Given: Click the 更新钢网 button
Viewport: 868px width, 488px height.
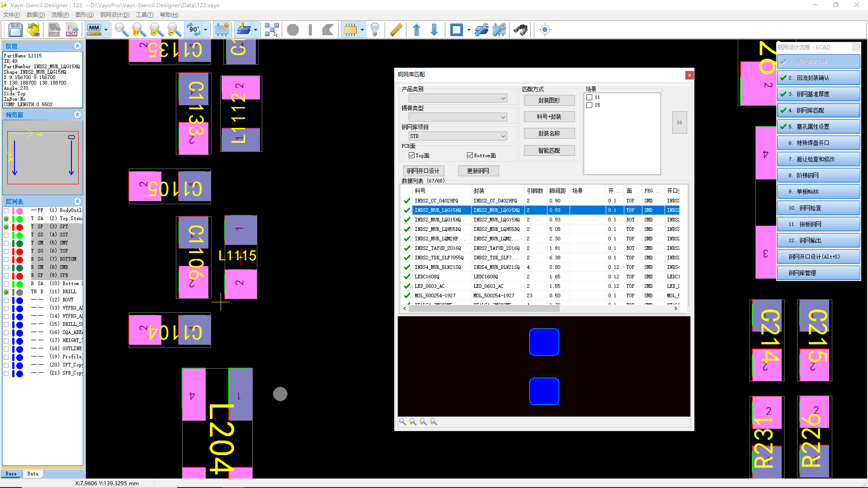Looking at the screenshot, I should 478,171.
